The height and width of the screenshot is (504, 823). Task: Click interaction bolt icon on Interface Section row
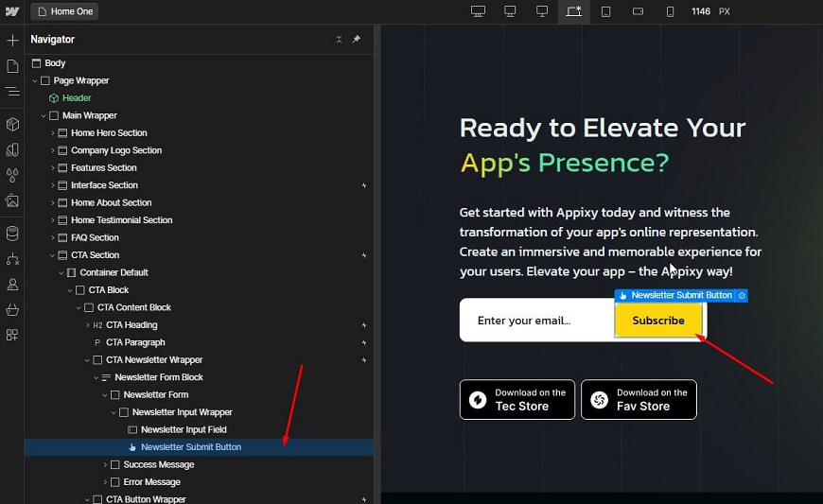[364, 185]
